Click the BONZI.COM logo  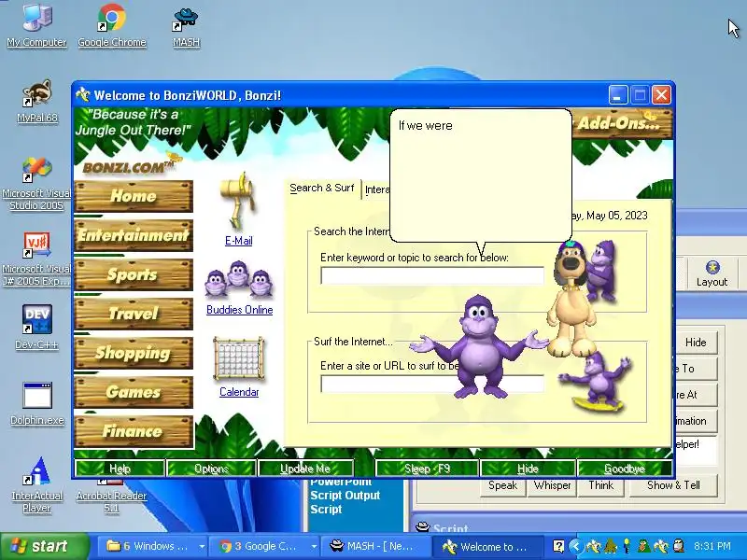click(130, 165)
